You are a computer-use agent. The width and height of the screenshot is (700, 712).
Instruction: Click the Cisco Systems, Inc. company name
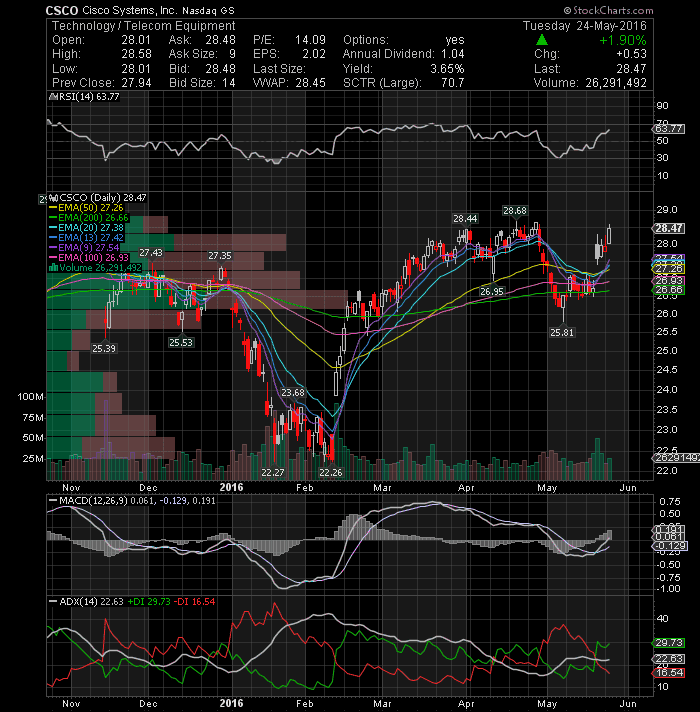[130, 10]
